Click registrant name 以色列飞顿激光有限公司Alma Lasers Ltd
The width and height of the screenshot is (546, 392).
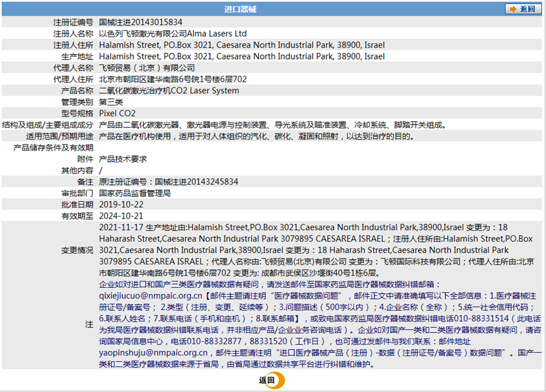[173, 34]
